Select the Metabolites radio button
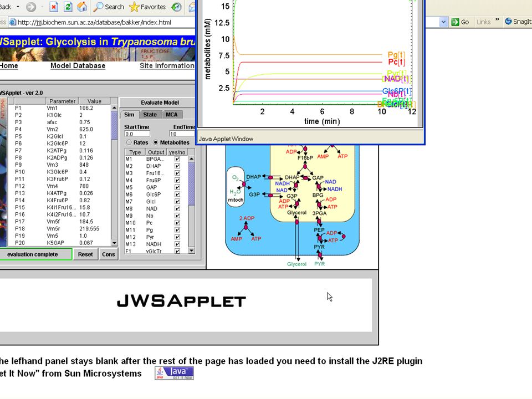Image resolution: width=532 pixels, height=399 pixels. point(156,142)
